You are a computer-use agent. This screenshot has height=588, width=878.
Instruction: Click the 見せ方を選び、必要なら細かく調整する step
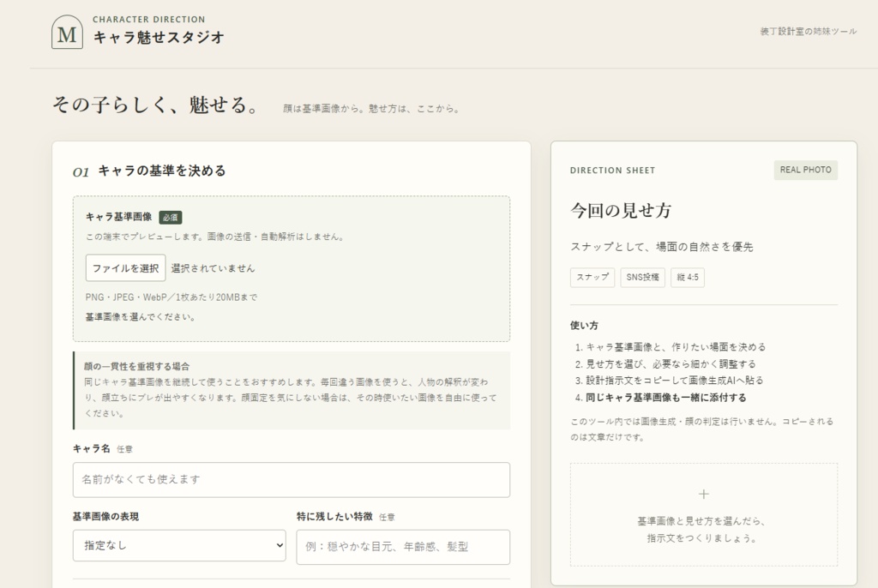click(x=671, y=364)
